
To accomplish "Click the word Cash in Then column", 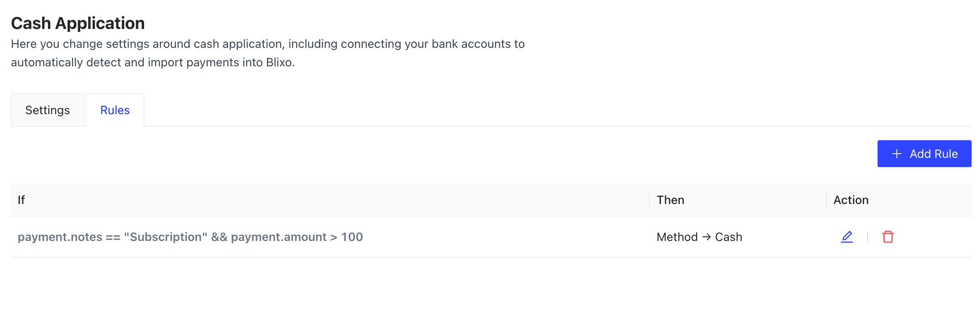I will [x=728, y=237].
